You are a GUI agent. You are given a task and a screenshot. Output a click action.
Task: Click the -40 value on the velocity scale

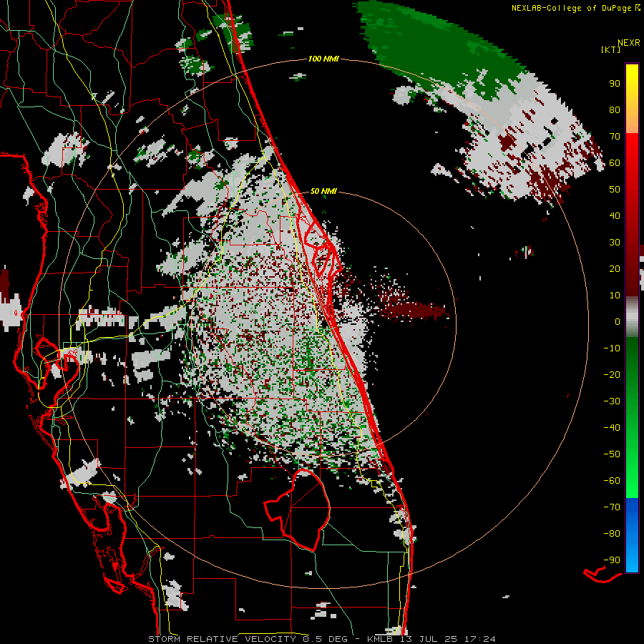click(x=612, y=428)
